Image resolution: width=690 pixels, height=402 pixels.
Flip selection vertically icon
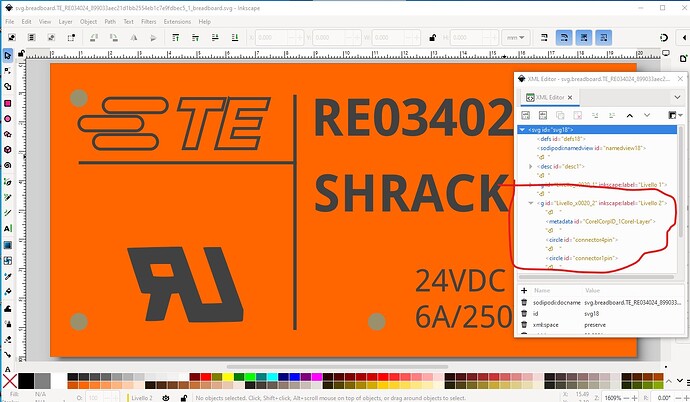pos(153,37)
